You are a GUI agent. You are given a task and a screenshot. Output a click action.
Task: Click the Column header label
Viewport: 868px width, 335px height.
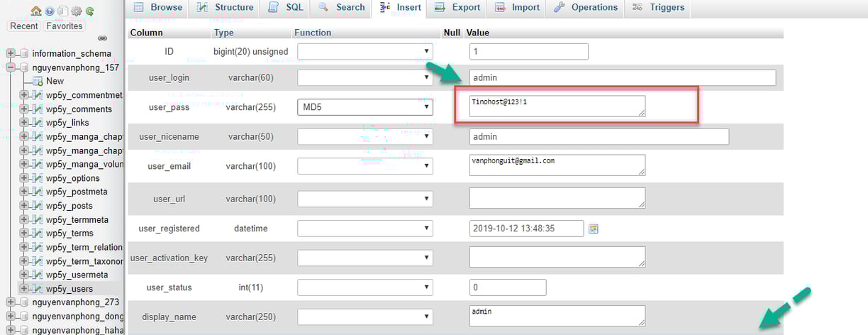pyautogui.click(x=147, y=33)
